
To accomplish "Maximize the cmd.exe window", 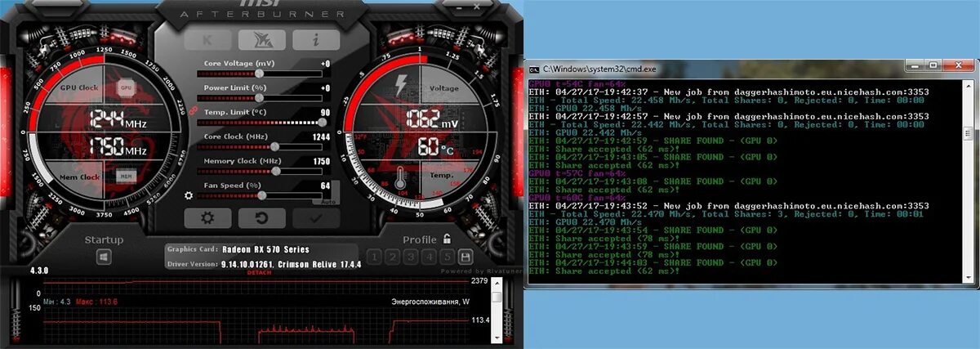I will [933, 65].
